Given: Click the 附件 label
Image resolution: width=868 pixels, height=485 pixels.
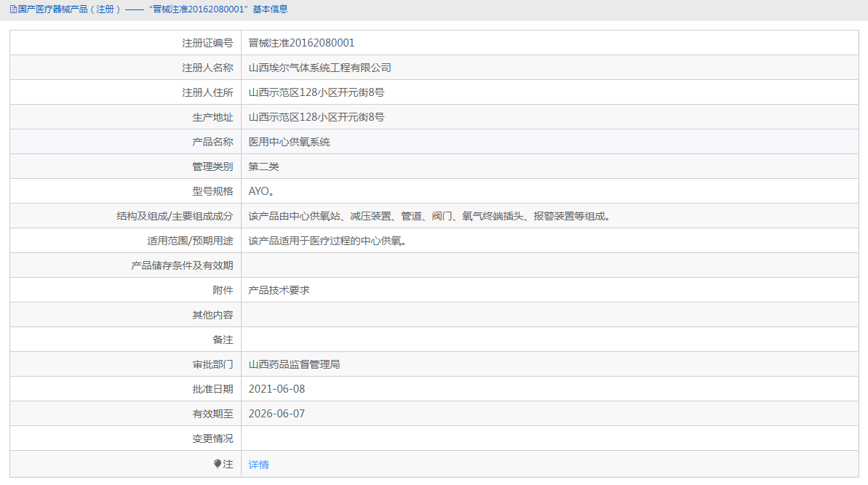Looking at the screenshot, I should click(x=223, y=290).
